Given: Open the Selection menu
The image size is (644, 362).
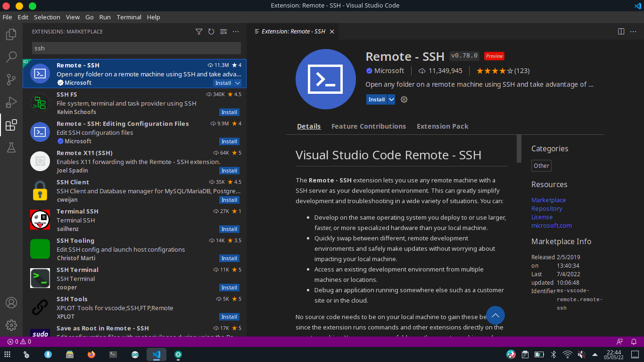Looking at the screenshot, I should (47, 17).
